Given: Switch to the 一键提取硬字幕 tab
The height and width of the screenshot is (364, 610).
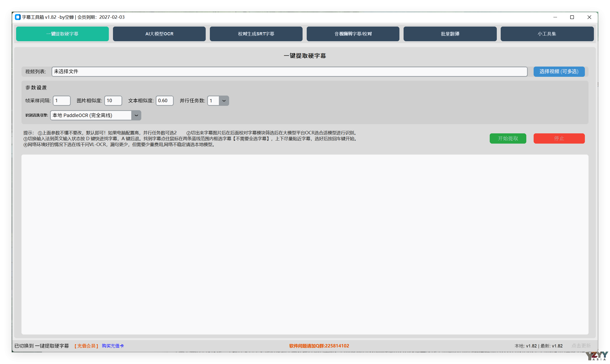Looking at the screenshot, I should click(x=62, y=34).
